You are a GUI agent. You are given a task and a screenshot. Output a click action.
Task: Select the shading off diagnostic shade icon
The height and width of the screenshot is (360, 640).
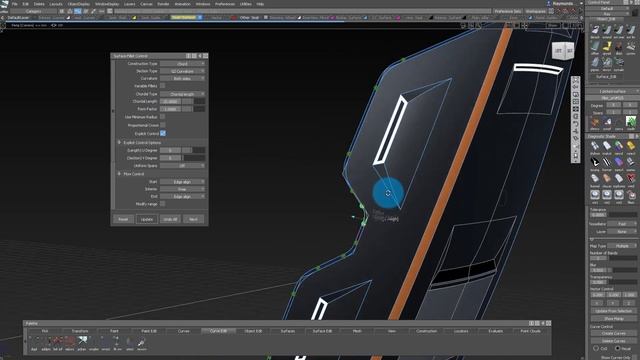(595, 147)
